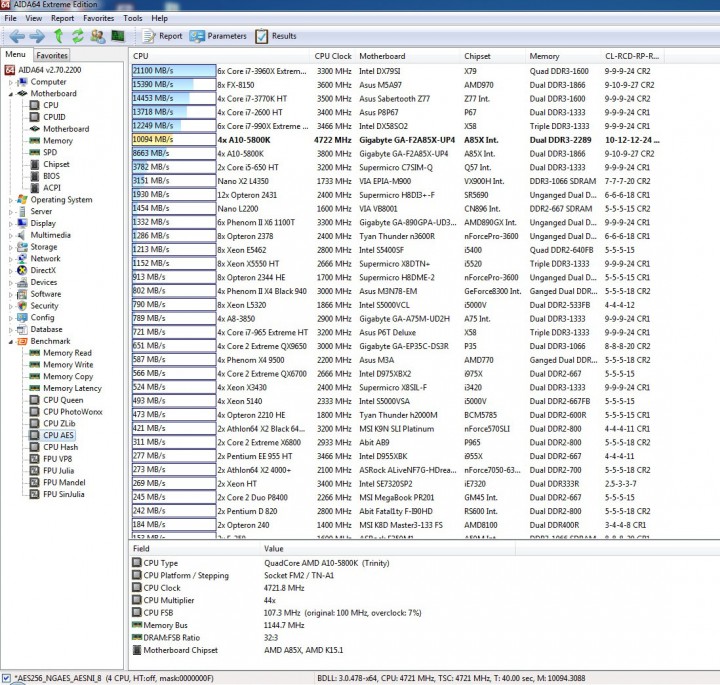Open the green monitor toolbar icon
This screenshot has height=685, width=720.
tap(118, 36)
